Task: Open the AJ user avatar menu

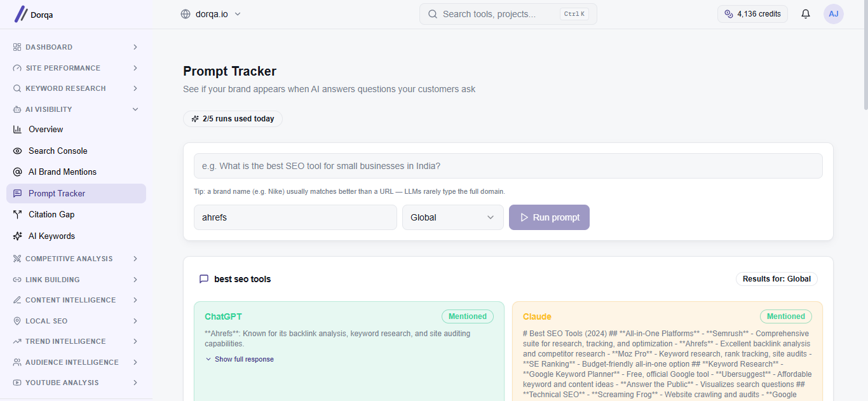Action: [x=834, y=14]
